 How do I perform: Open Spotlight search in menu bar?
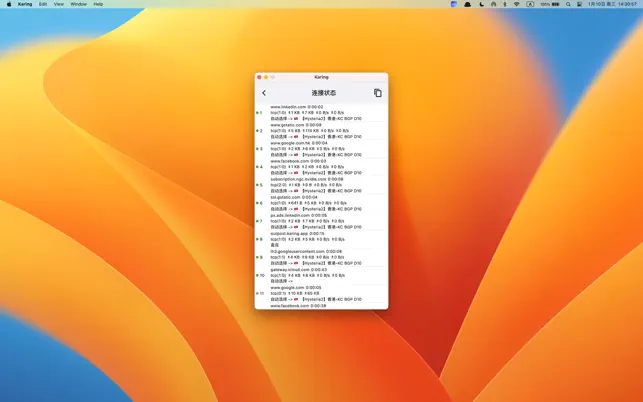pos(568,4)
